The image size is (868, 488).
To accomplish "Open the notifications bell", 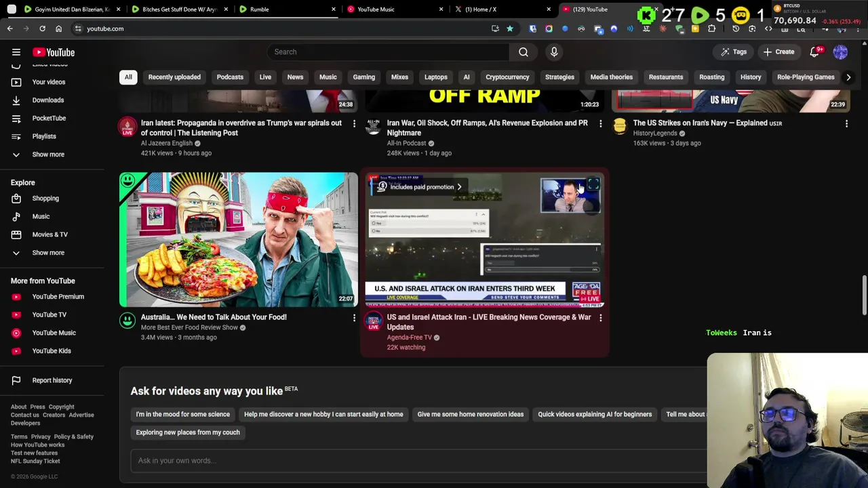I will point(815,52).
